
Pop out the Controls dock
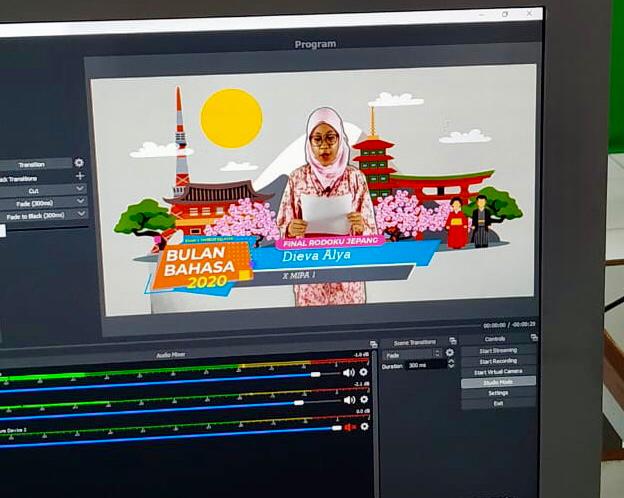[534, 338]
